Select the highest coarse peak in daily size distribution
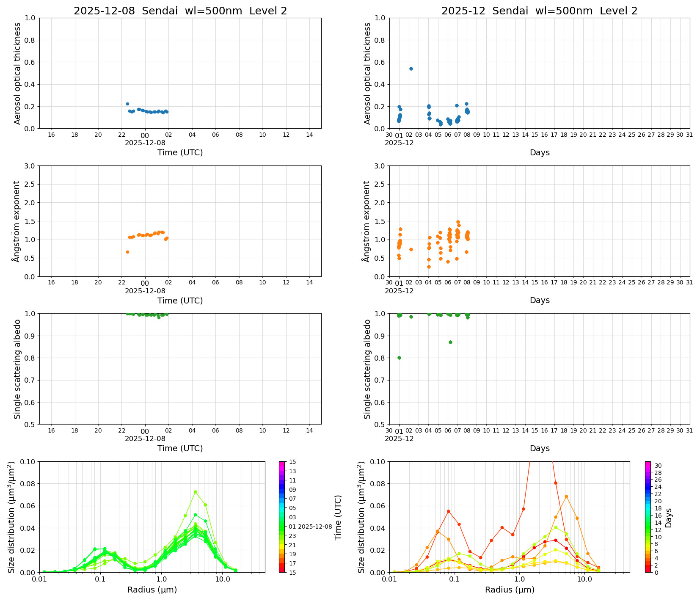Viewport: 700px width, 601px height. (x=195, y=492)
